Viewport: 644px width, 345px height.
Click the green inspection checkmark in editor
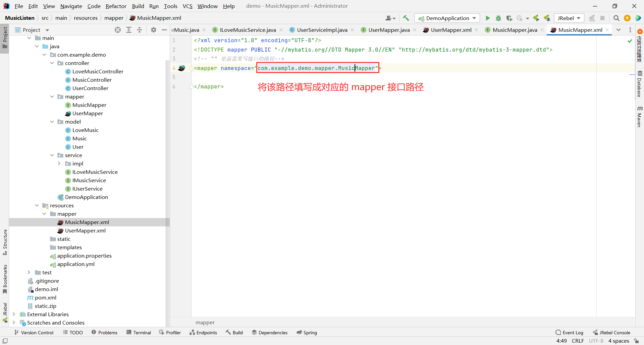[x=630, y=41]
